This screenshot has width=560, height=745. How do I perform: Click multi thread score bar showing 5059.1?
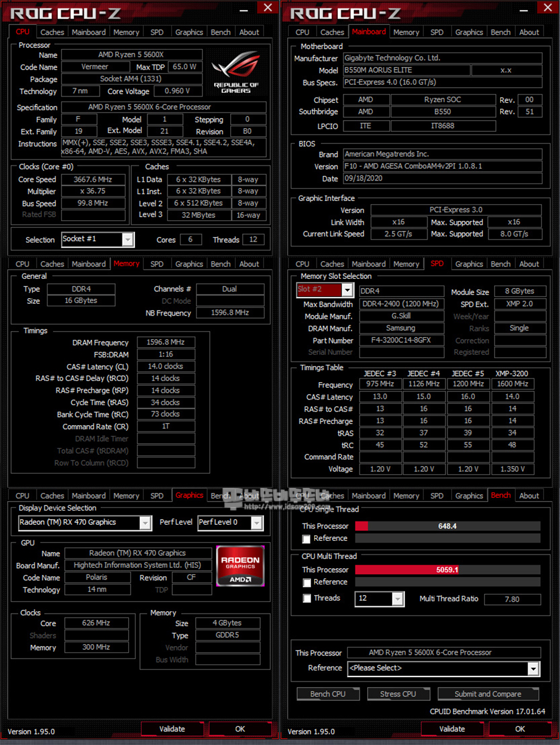coord(447,570)
